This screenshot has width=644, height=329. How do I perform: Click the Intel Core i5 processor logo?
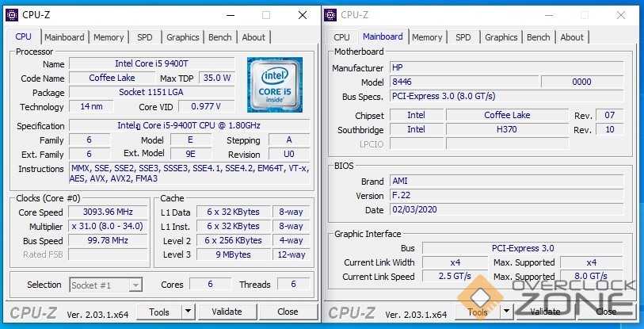(275, 85)
